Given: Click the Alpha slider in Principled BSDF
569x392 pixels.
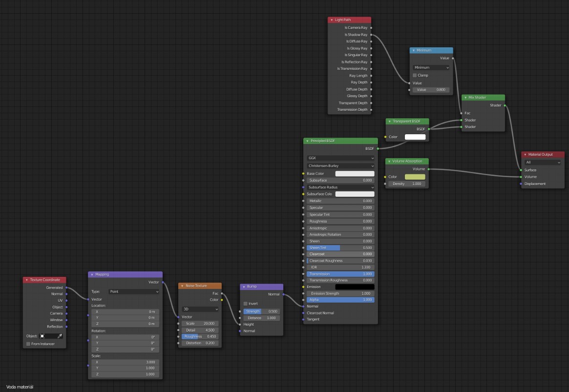Looking at the screenshot, I should point(340,300).
